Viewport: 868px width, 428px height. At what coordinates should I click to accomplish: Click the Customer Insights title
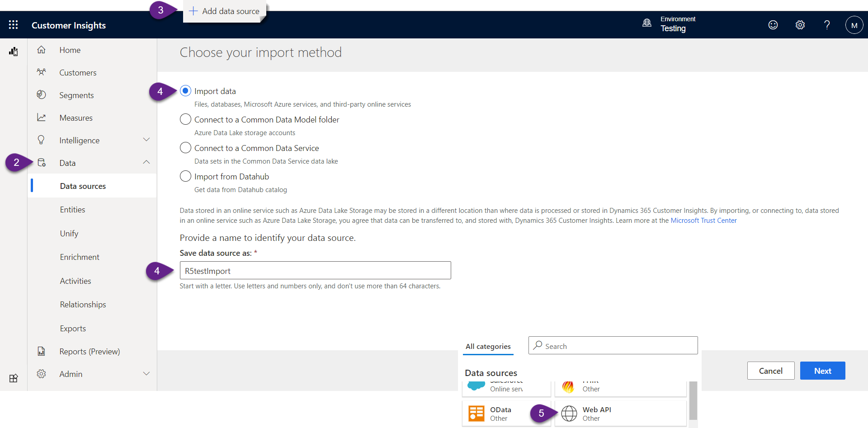[69, 25]
